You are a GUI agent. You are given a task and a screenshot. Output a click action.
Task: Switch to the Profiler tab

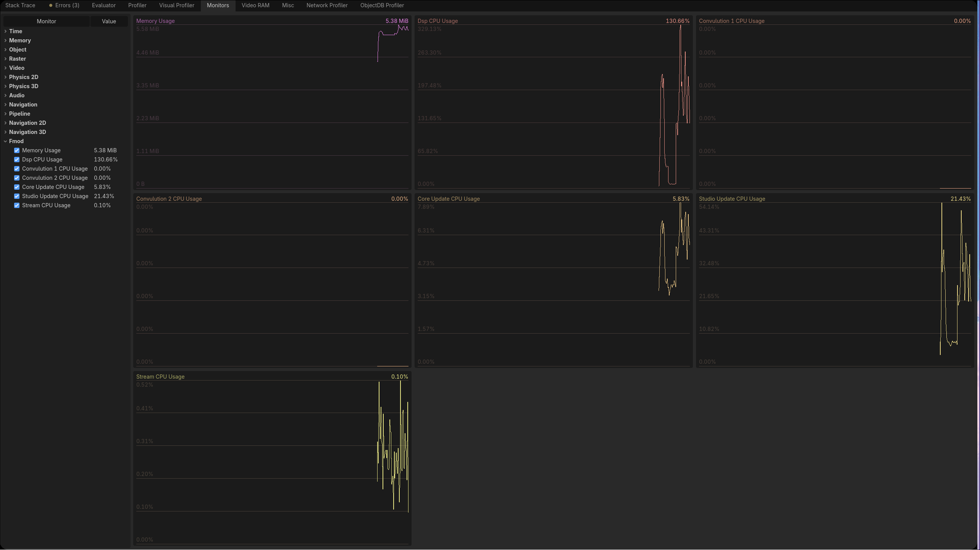pyautogui.click(x=137, y=5)
